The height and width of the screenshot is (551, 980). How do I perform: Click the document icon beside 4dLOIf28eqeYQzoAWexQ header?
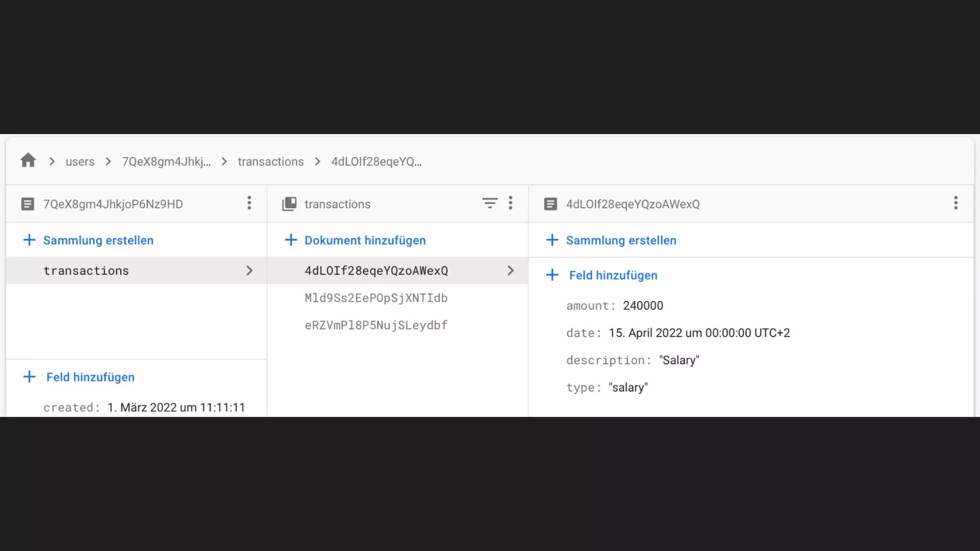point(551,204)
